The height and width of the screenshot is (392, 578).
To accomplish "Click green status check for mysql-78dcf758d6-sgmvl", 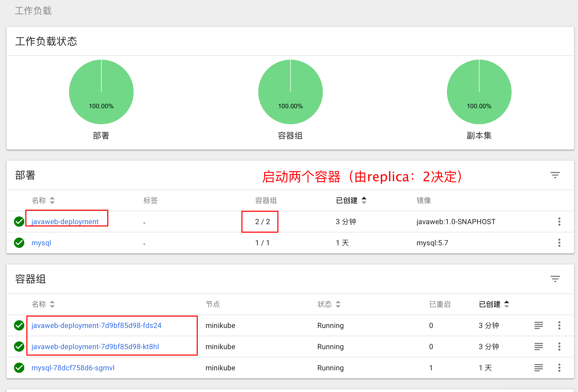I will [x=19, y=368].
